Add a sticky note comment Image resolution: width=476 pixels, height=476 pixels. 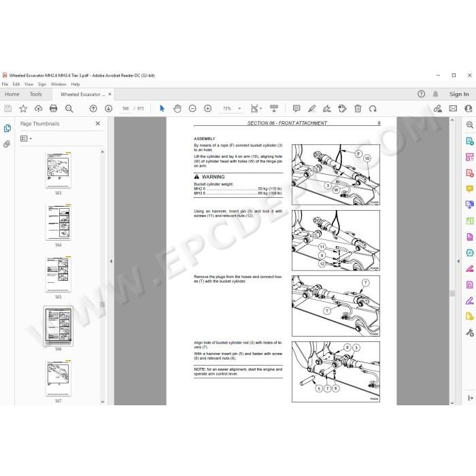[x=296, y=109]
